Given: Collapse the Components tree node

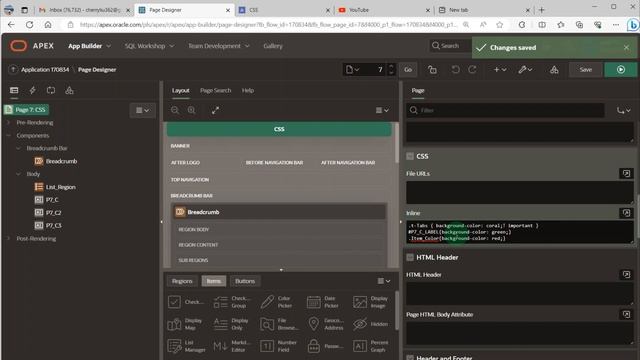Looking at the screenshot, I should (x=8, y=136).
